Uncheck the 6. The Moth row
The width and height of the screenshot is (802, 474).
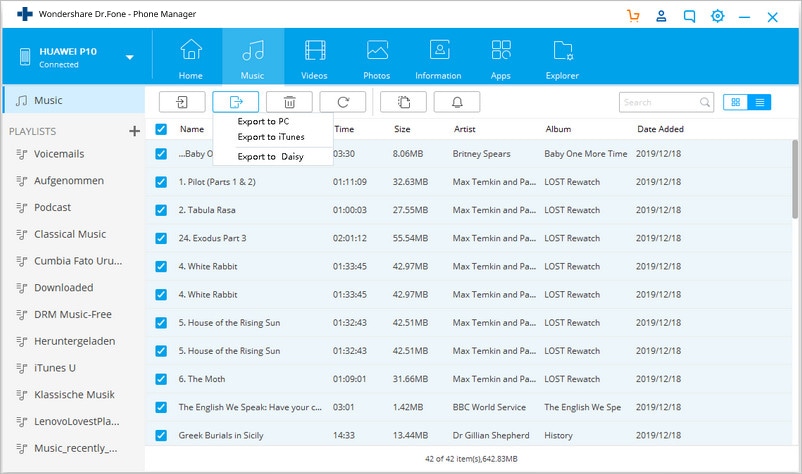tap(161, 379)
